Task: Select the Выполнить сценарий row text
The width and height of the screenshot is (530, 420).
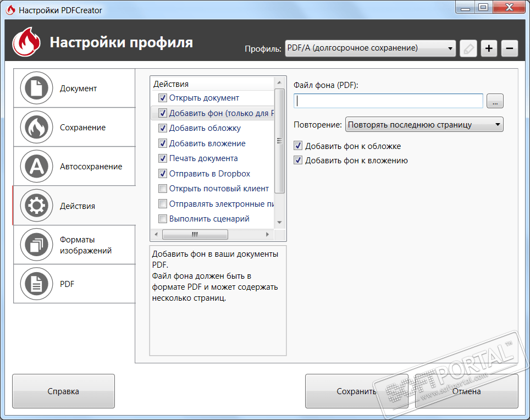Action: (209, 219)
